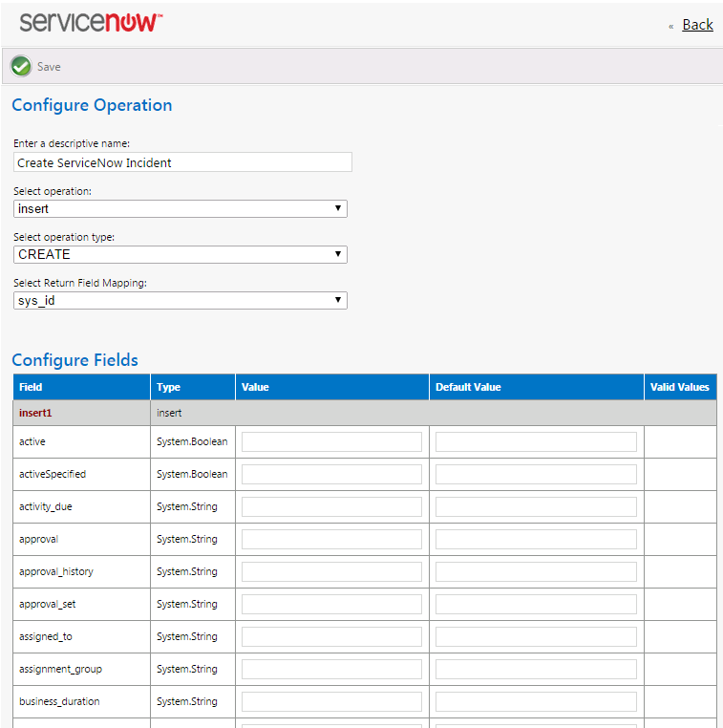Expand the operation type CREATE dropdown

click(181, 254)
